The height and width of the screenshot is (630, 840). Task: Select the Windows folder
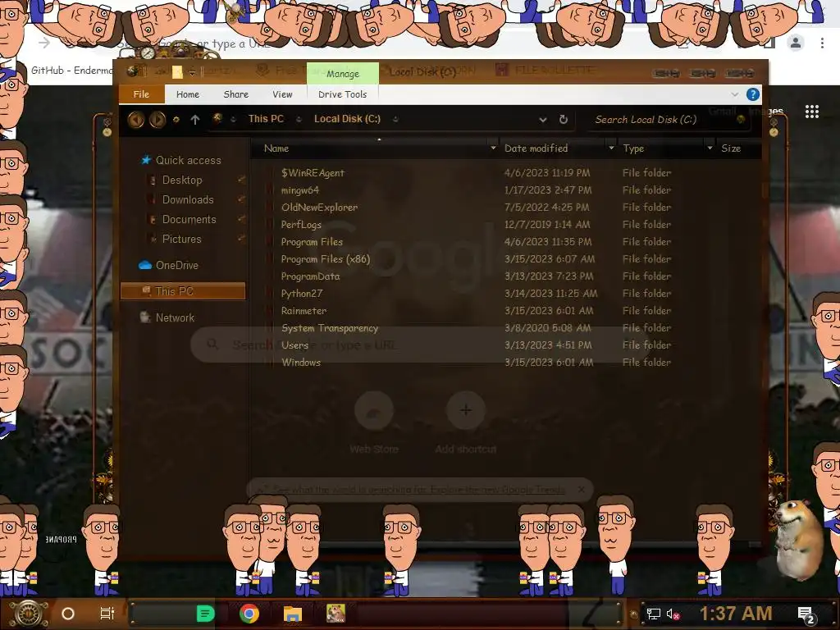coord(301,362)
